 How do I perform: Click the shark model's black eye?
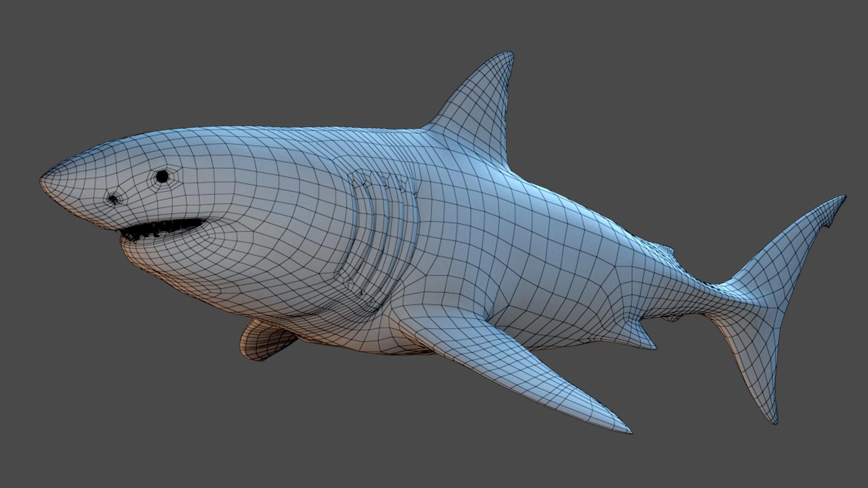point(162,176)
